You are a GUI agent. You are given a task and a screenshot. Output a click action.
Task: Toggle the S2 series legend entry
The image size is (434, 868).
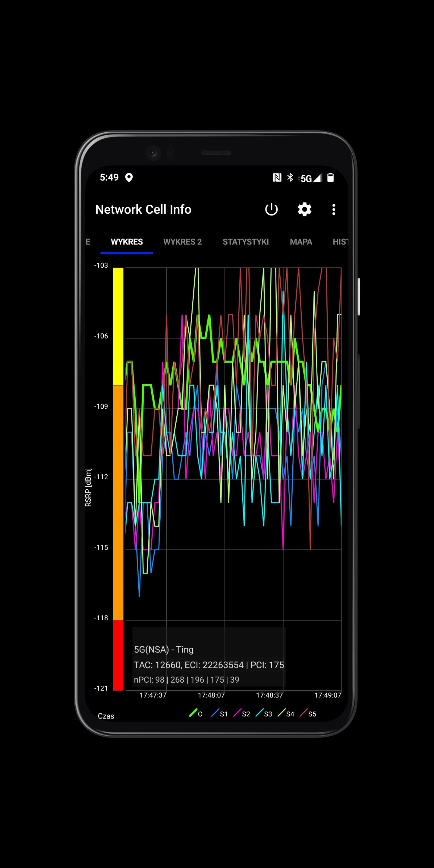pos(242,714)
